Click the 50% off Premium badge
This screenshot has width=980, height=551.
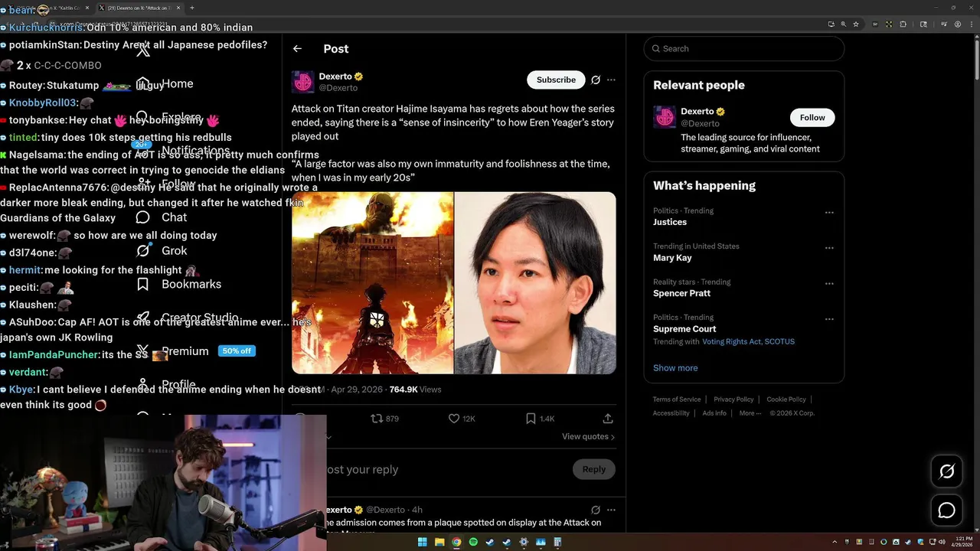coord(236,350)
